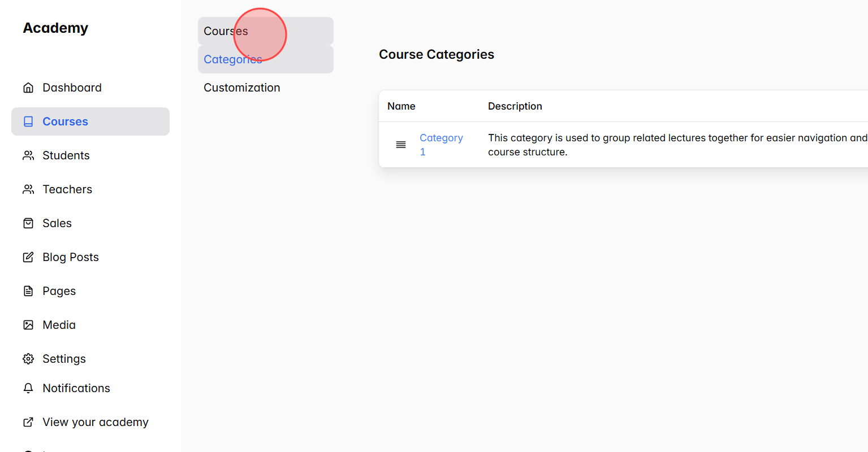Image resolution: width=868 pixels, height=452 pixels.
Task: Click the Description column header
Action: [515, 106]
